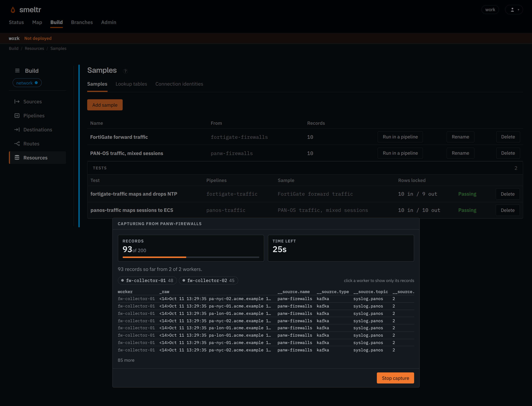Click the _raw column header
The image size is (532, 406).
[x=164, y=292]
